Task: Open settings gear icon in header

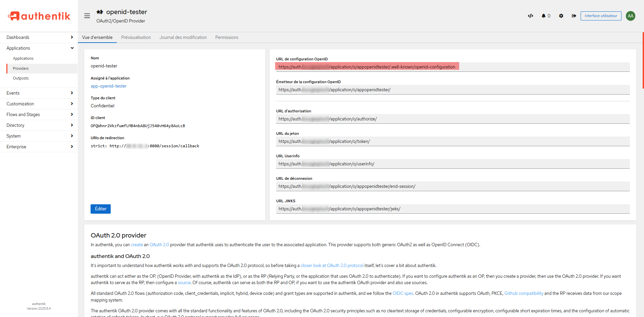Action: 561,16
